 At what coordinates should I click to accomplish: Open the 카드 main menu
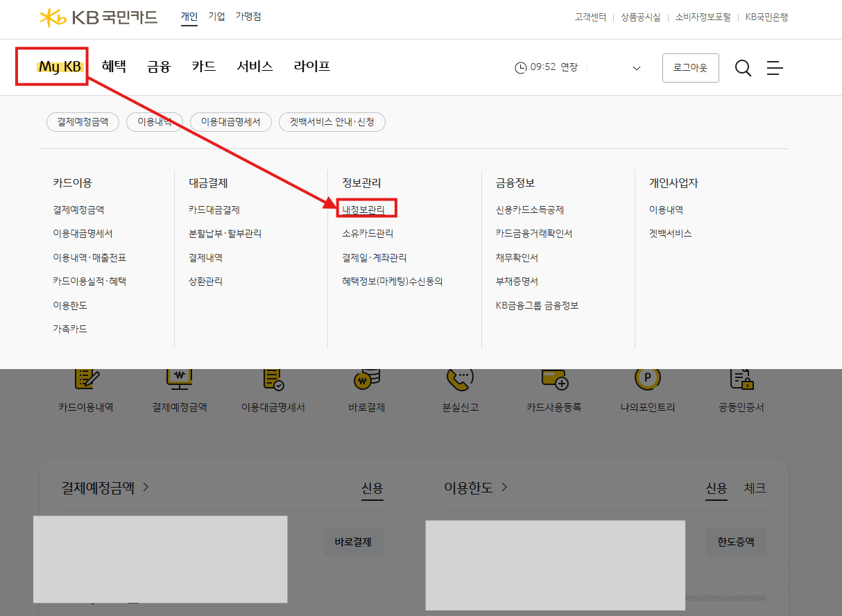click(x=204, y=67)
